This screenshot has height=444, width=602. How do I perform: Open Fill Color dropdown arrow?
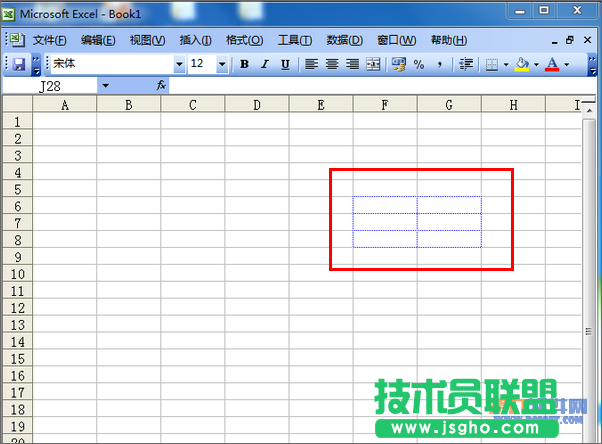pos(536,64)
